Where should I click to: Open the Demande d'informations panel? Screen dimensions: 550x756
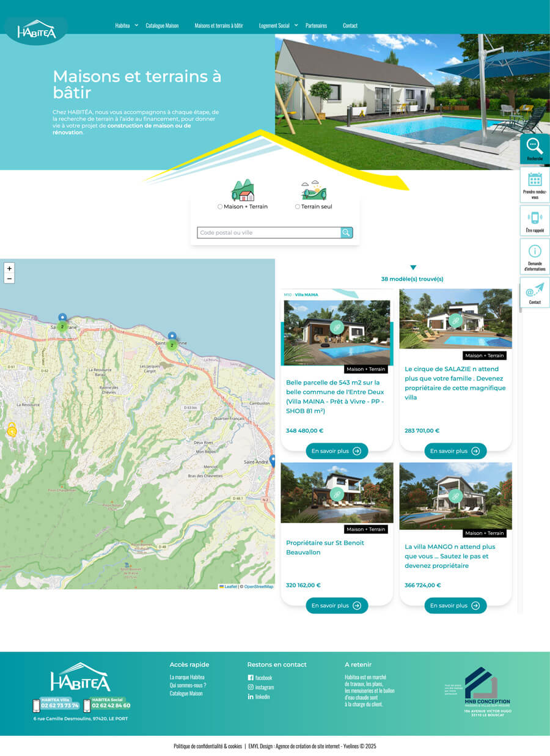click(x=534, y=256)
